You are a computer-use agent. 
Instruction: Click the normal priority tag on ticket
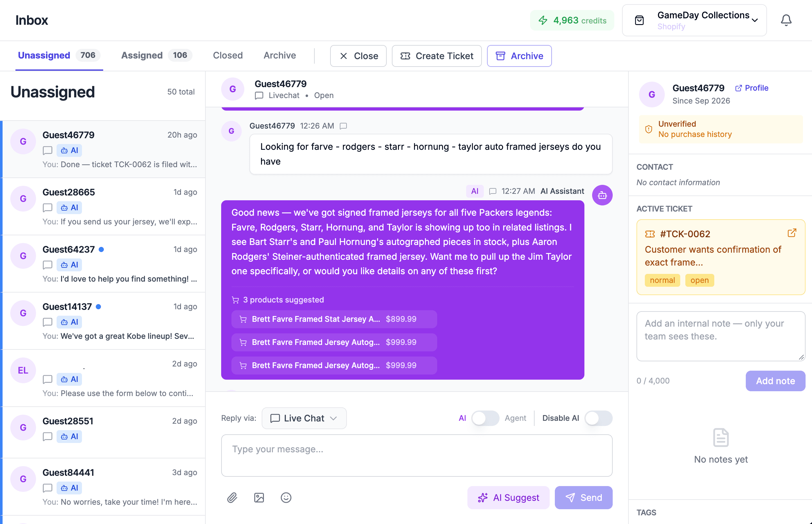662,280
